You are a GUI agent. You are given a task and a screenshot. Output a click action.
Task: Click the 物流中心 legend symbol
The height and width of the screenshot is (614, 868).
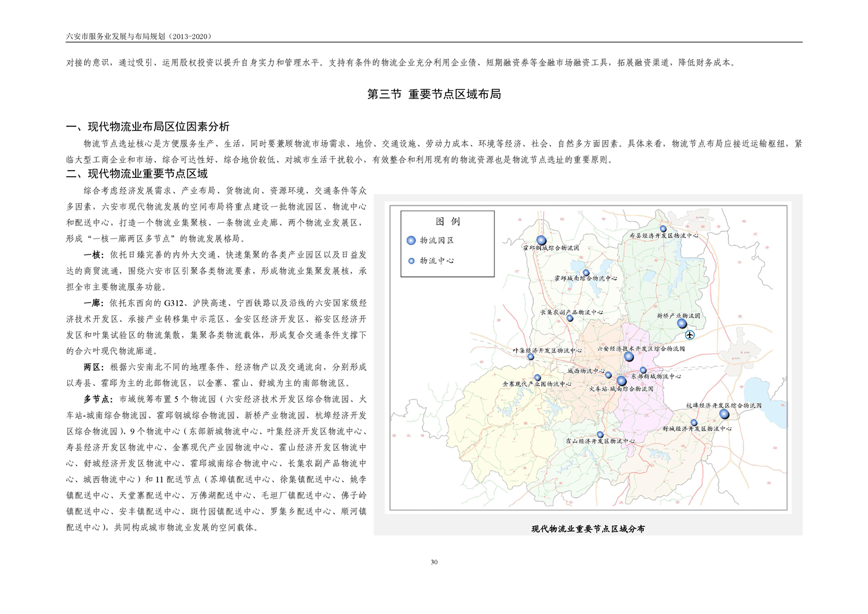(411, 261)
